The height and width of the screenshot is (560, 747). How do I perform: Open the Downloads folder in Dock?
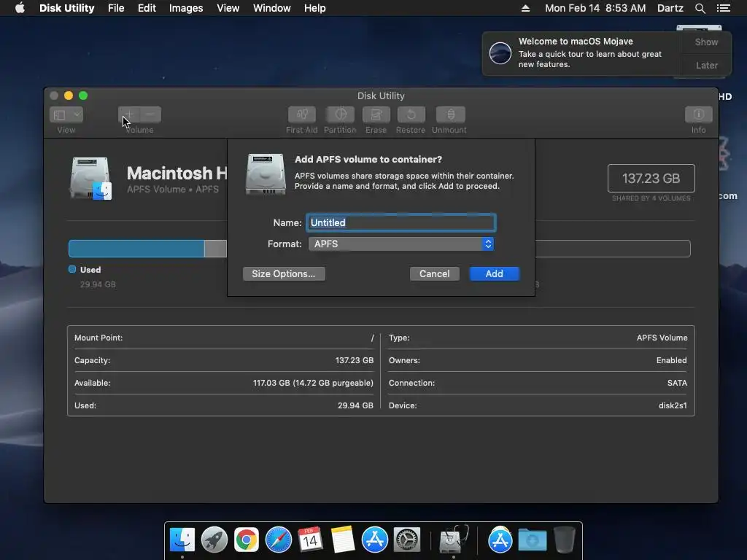[x=532, y=540]
